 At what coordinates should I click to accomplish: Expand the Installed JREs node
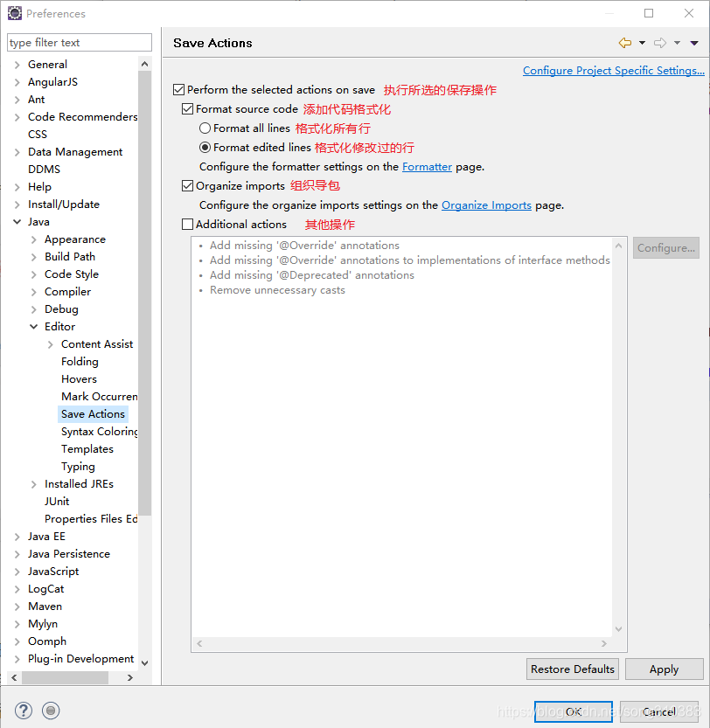[34, 484]
